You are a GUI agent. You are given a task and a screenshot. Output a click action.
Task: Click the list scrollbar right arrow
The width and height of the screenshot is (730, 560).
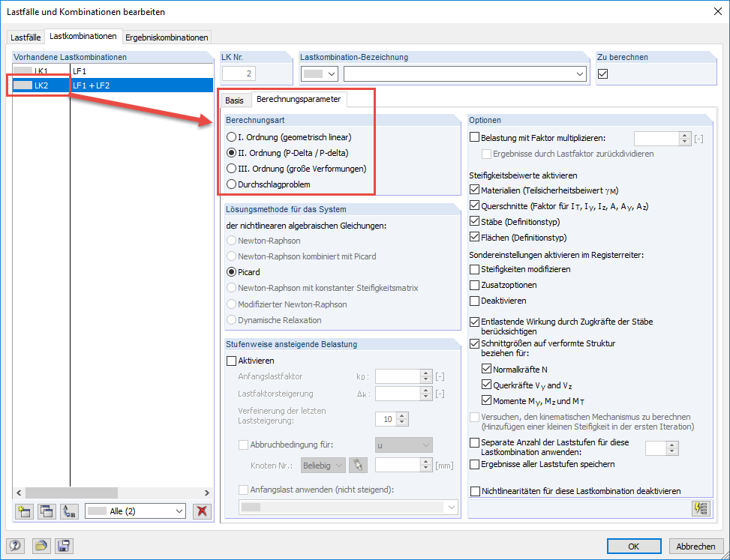(207, 493)
